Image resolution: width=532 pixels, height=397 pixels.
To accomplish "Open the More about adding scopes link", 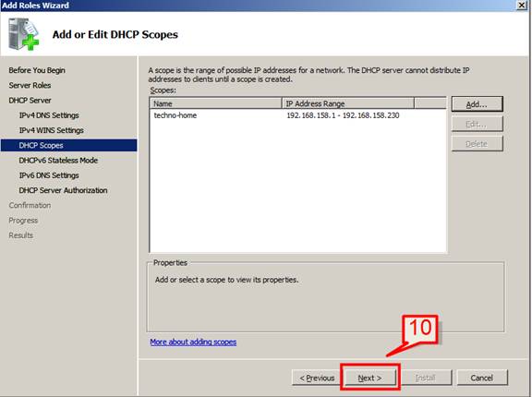I will coord(193,342).
